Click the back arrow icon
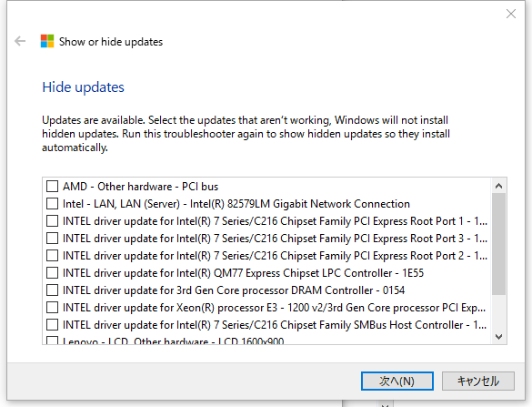Viewport: 532px width, 407px height. (20, 41)
